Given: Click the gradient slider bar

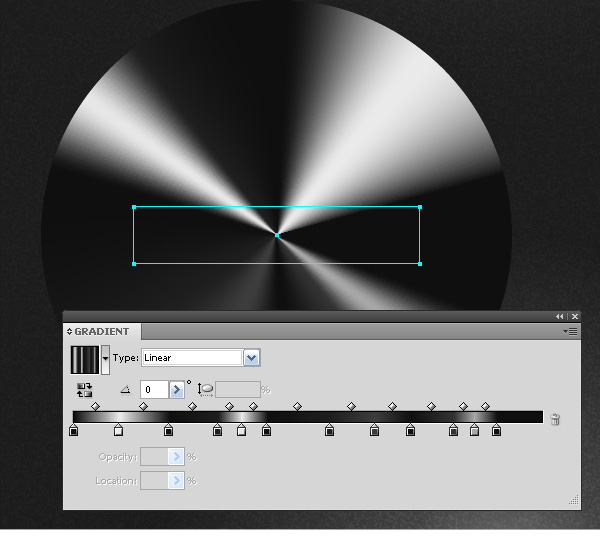Looking at the screenshot, I should [x=308, y=417].
